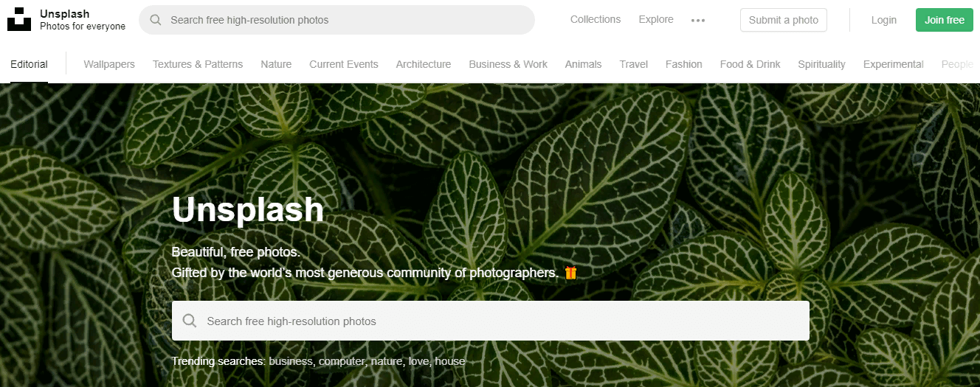Click the Join free button

point(945,20)
